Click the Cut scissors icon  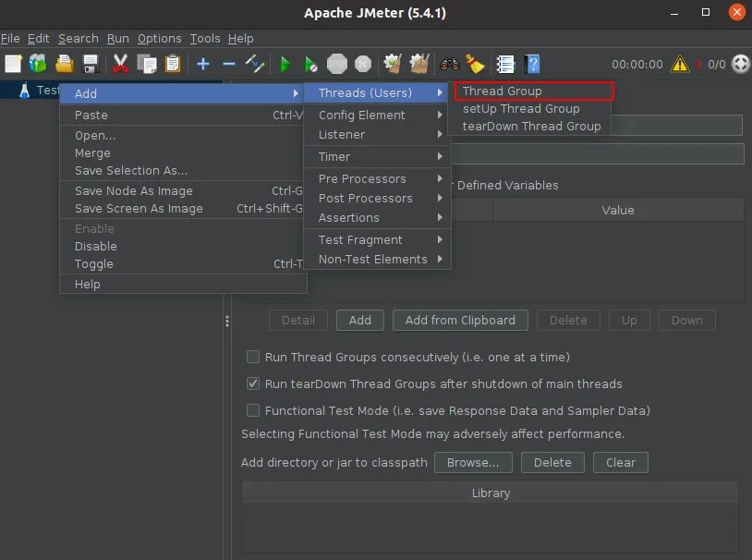tap(120, 64)
